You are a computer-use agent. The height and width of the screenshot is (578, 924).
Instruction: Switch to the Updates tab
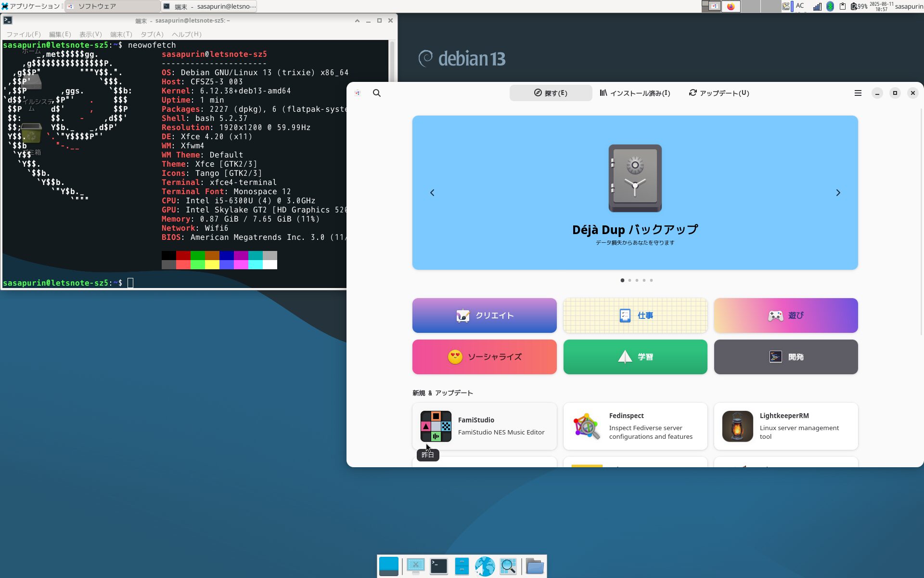tap(719, 93)
